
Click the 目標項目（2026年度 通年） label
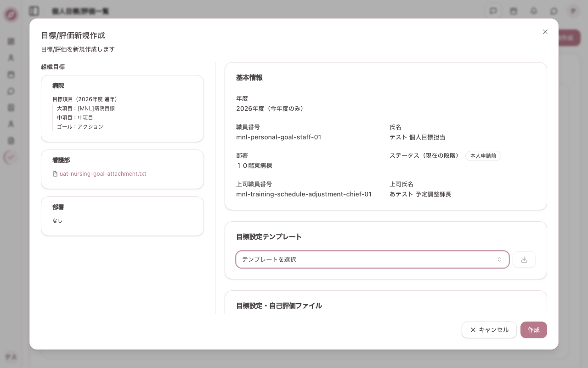click(85, 99)
